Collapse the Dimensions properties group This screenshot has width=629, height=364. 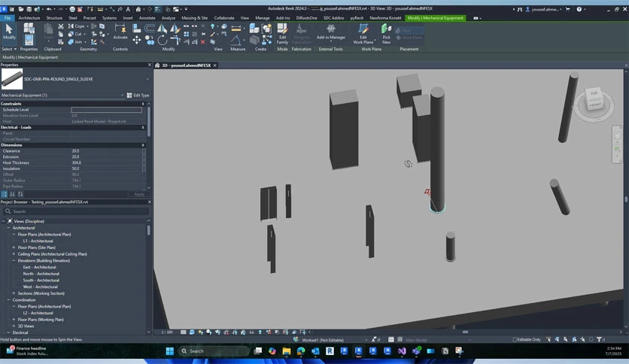(143, 145)
